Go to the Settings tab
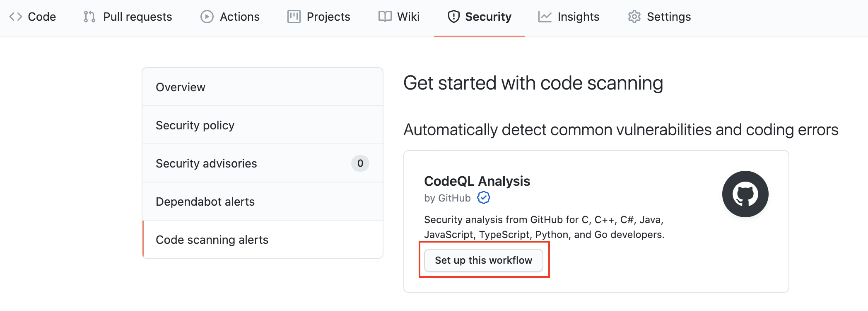Image resolution: width=868 pixels, height=311 pixels. coord(659,17)
